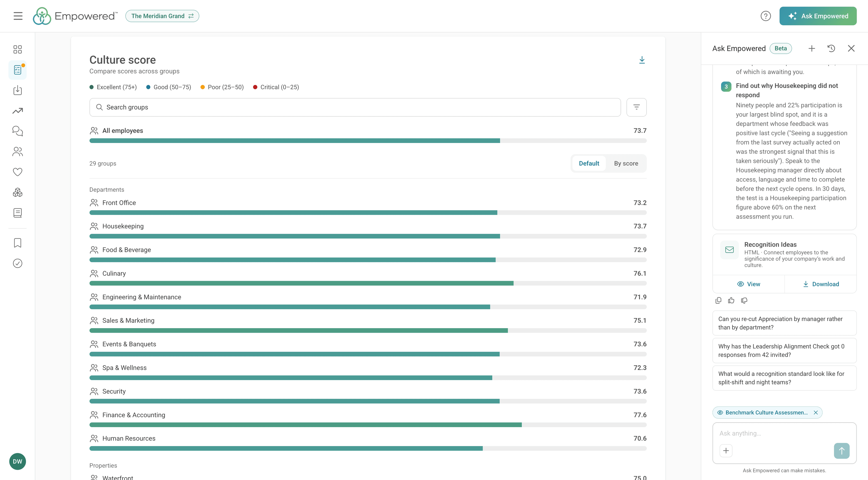Screen dimensions: 868x480
Task: Click the Ask Empowered header button
Action: [818, 16]
